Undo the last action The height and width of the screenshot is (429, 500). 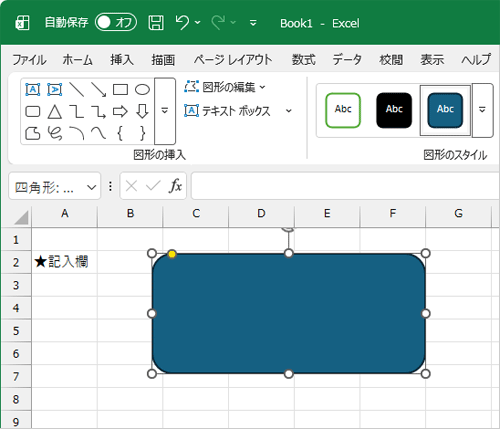(x=182, y=23)
